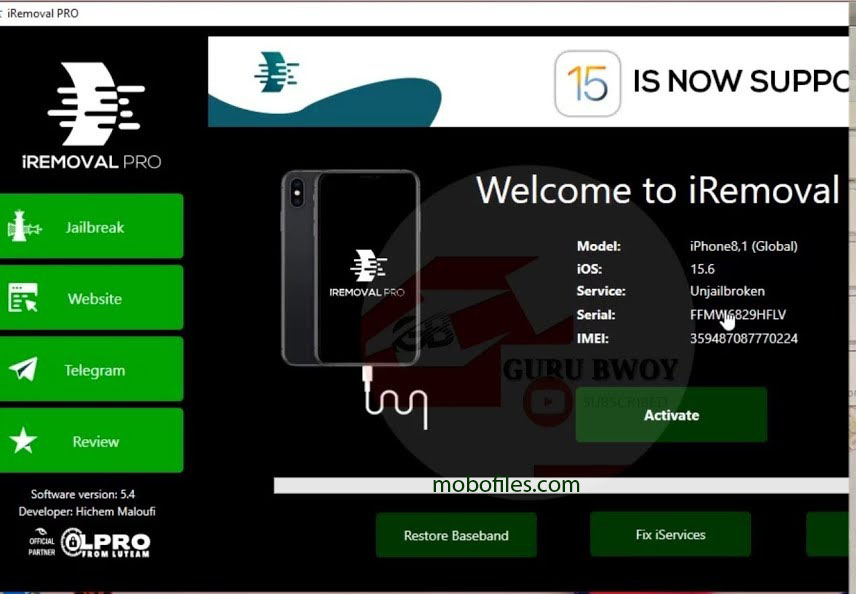Click the IMEI: label
Image resolution: width=856 pixels, height=594 pixels.
click(x=593, y=338)
